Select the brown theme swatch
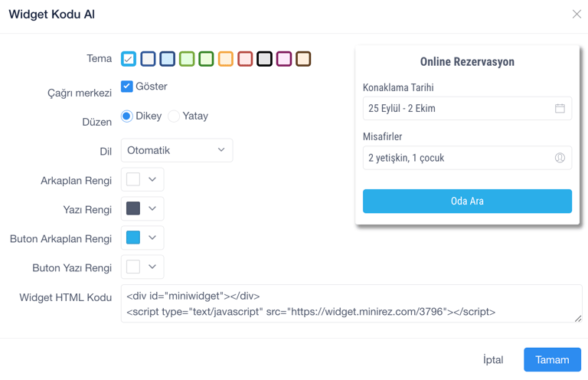 pos(303,59)
